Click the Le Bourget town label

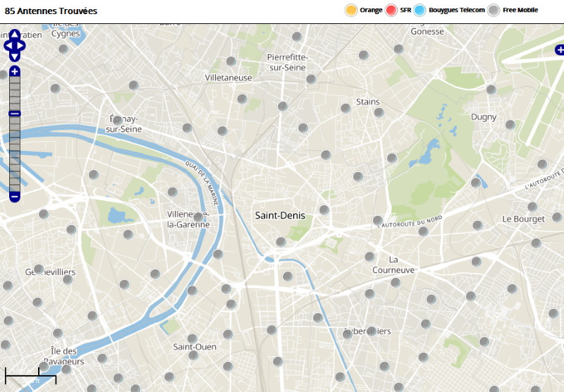(x=523, y=219)
